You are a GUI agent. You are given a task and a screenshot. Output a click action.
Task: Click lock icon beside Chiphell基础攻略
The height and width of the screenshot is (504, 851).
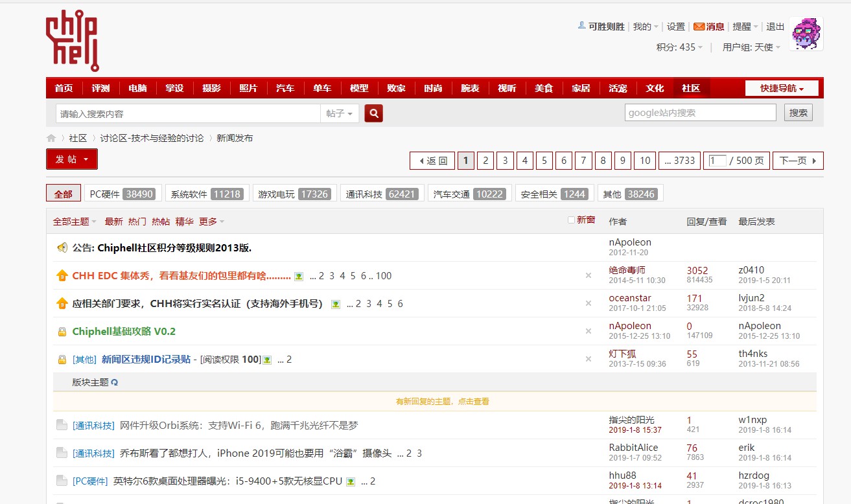click(62, 332)
